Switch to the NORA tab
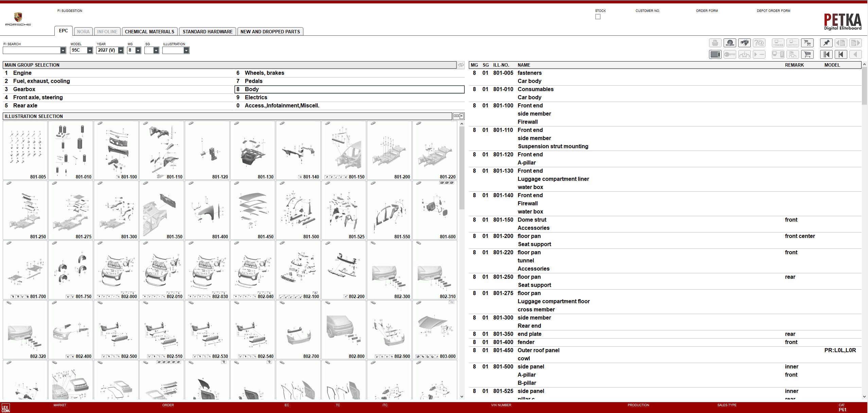The height and width of the screenshot is (413, 868). pos(83,32)
